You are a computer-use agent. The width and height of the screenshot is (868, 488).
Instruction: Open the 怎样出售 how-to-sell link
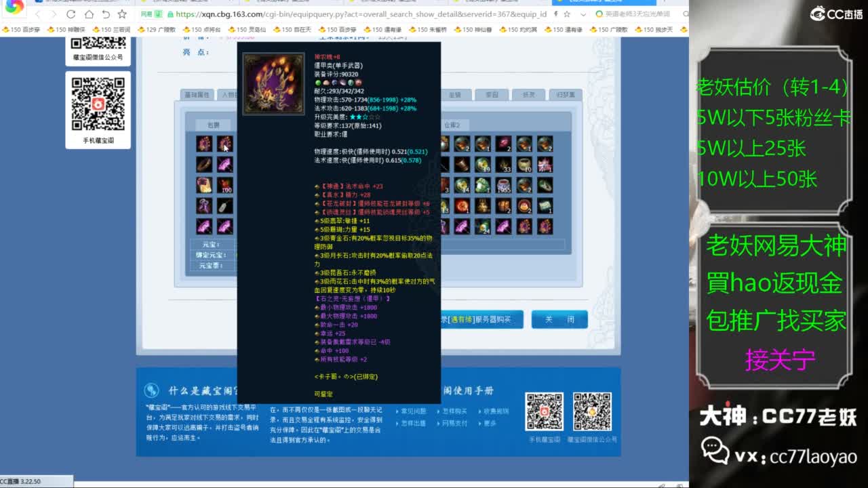(x=414, y=424)
